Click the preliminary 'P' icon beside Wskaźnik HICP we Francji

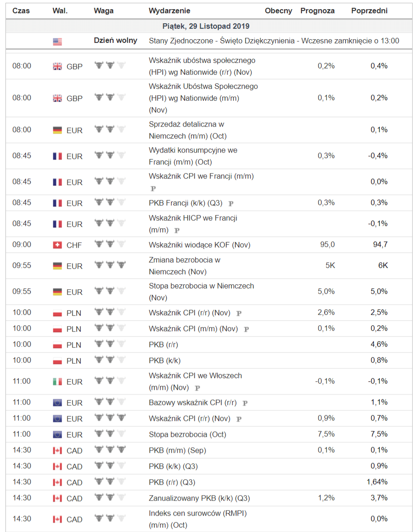point(177,231)
